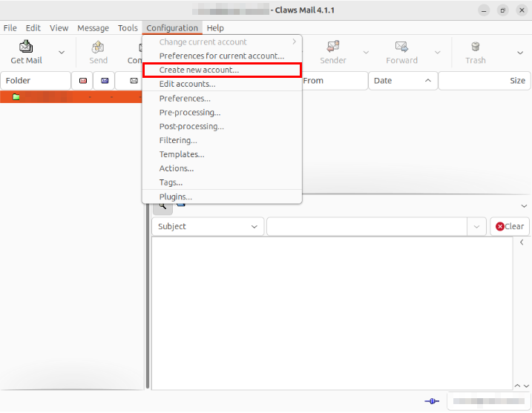Click the account selector in status bar
The width and height of the screenshot is (532, 413).
coord(488,401)
